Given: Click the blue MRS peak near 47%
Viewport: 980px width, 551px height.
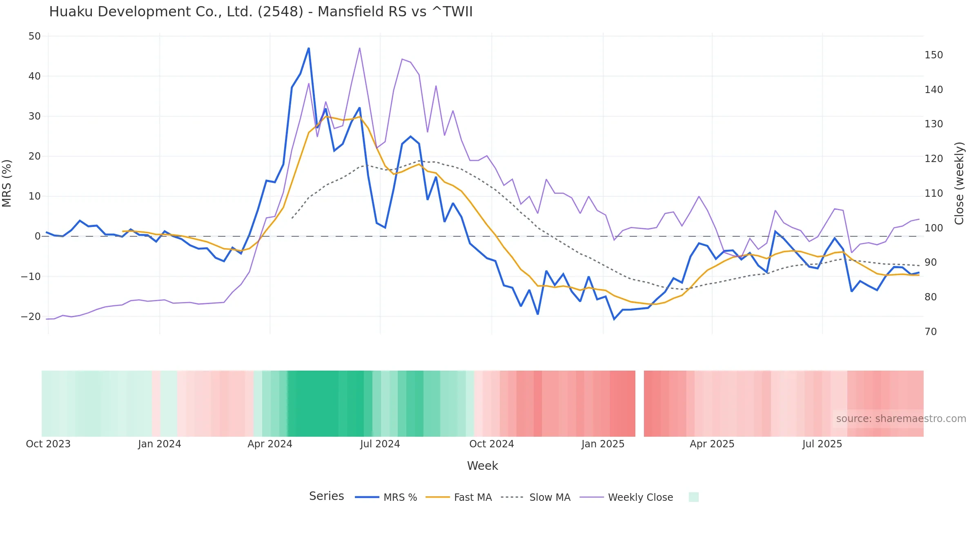Looking at the screenshot, I should click(309, 48).
